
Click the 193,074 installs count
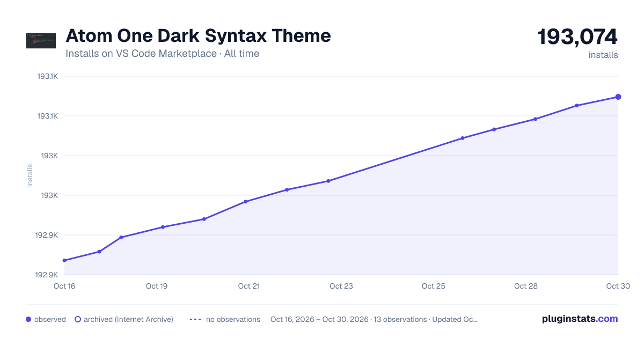click(577, 37)
